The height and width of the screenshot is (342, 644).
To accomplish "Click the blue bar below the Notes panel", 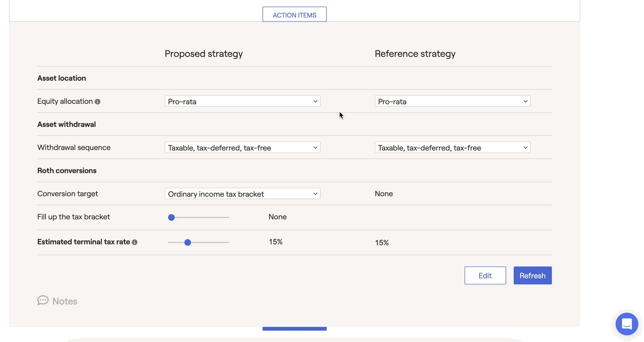I will tap(294, 328).
